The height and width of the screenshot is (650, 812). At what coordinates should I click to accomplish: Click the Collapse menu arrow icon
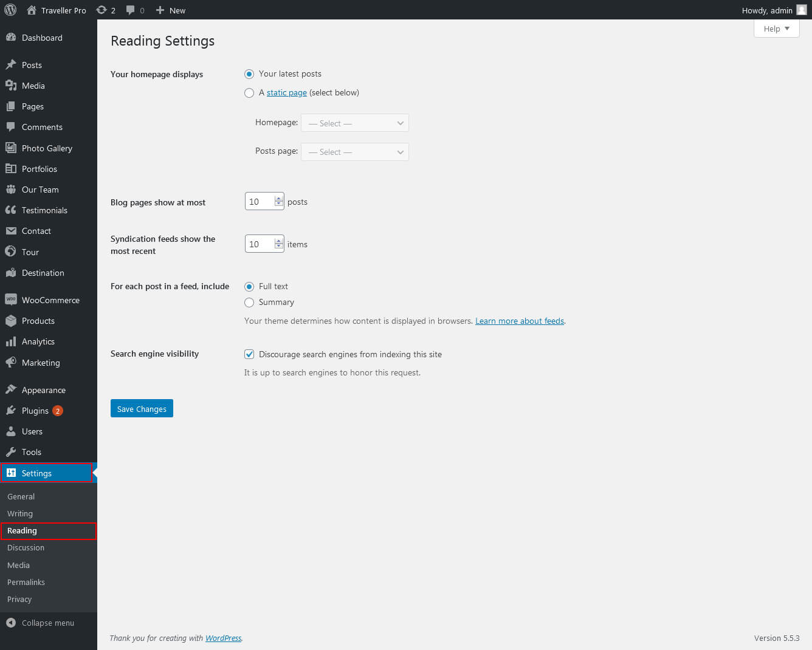tap(11, 623)
